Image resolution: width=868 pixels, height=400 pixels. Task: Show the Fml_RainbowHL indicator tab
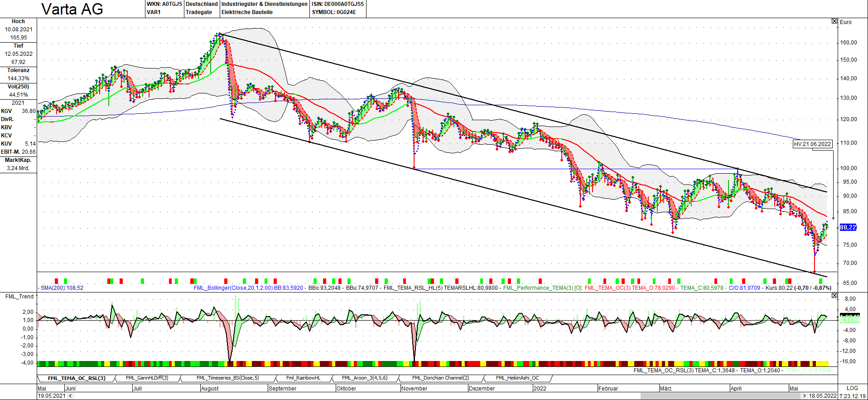303,378
